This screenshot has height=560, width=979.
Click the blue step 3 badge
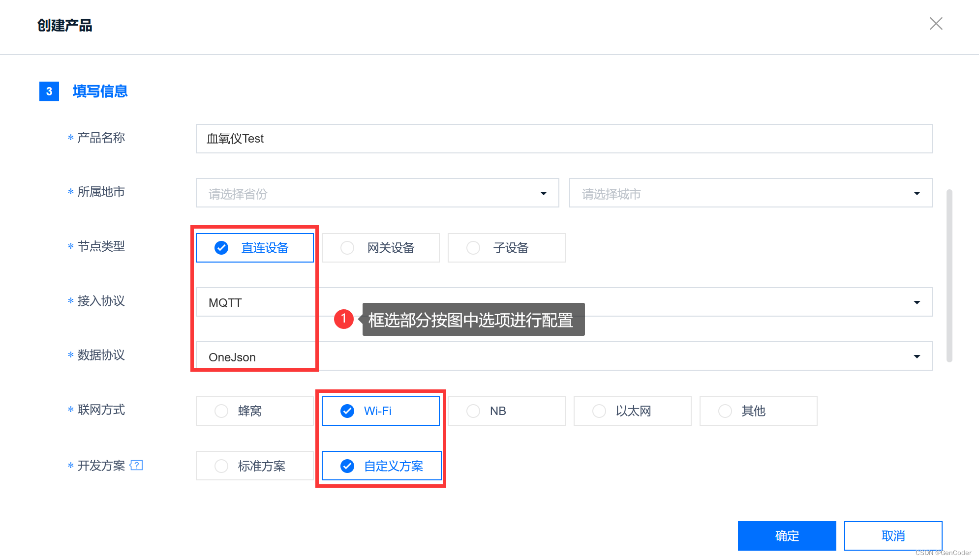click(49, 91)
